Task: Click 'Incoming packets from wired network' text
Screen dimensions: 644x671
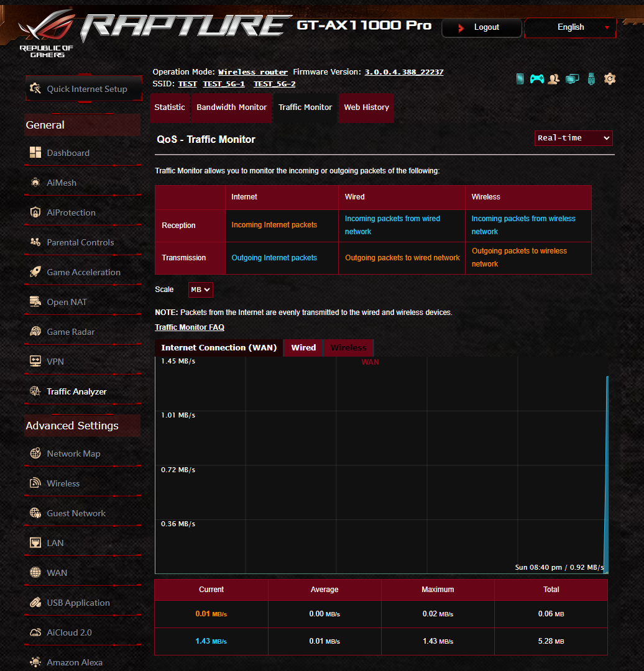Action: pos(392,225)
